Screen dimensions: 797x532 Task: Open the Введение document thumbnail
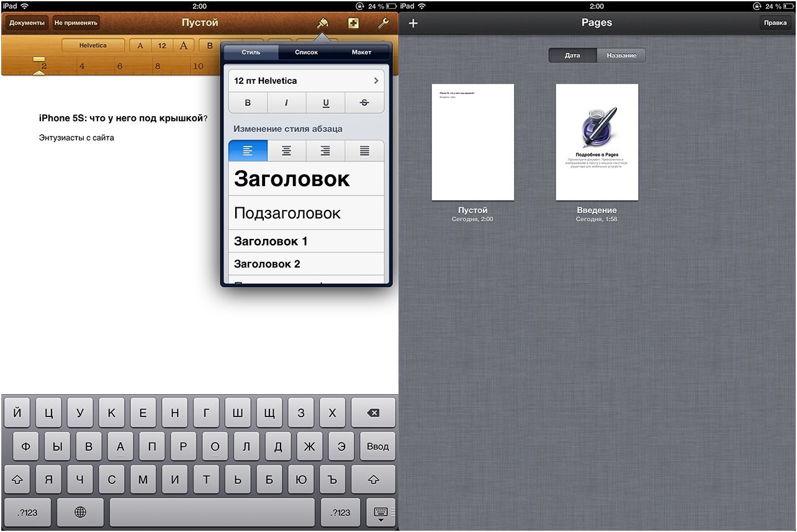(597, 142)
